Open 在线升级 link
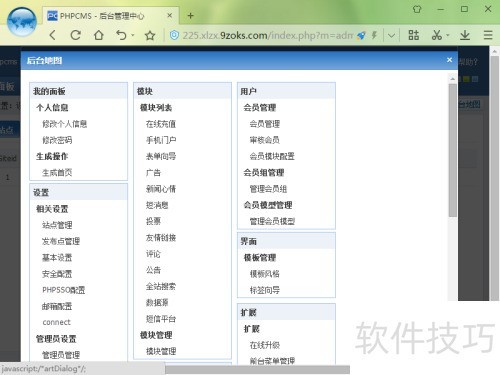500x375 pixels. pos(265,345)
